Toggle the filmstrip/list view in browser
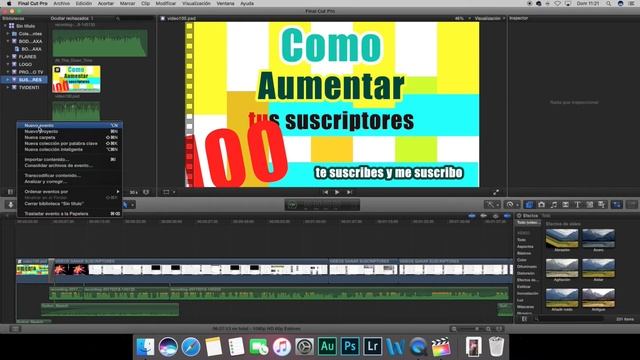The height and width of the screenshot is (360, 640). pyautogui.click(x=11, y=192)
